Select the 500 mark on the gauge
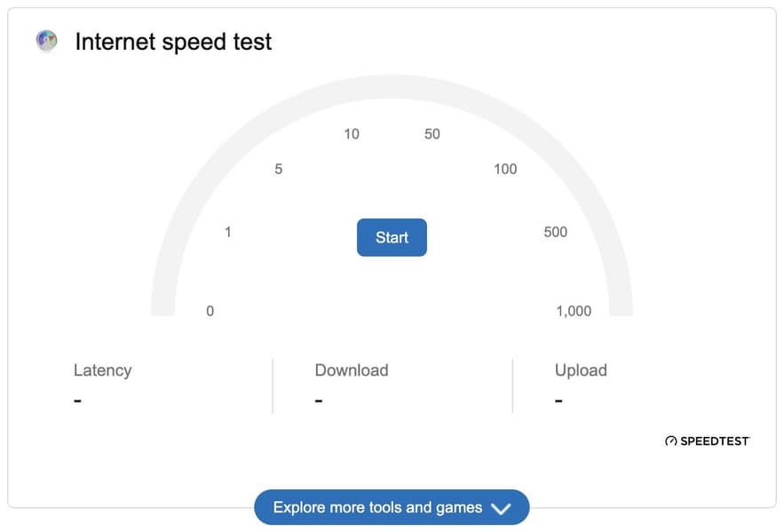This screenshot has height=532, width=784. coord(556,233)
